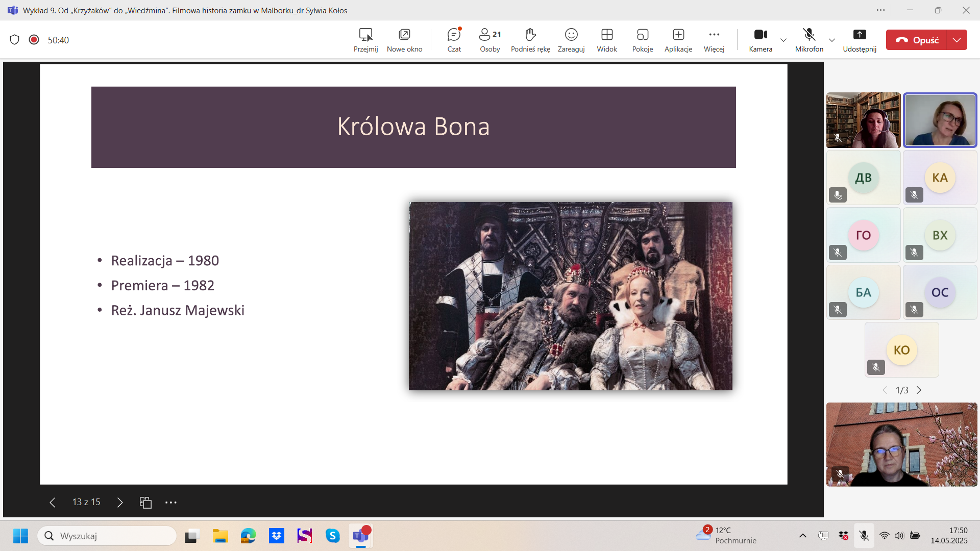Image resolution: width=980 pixels, height=551 pixels.
Task: Expand camera options dropdown arrow
Action: [x=783, y=40]
